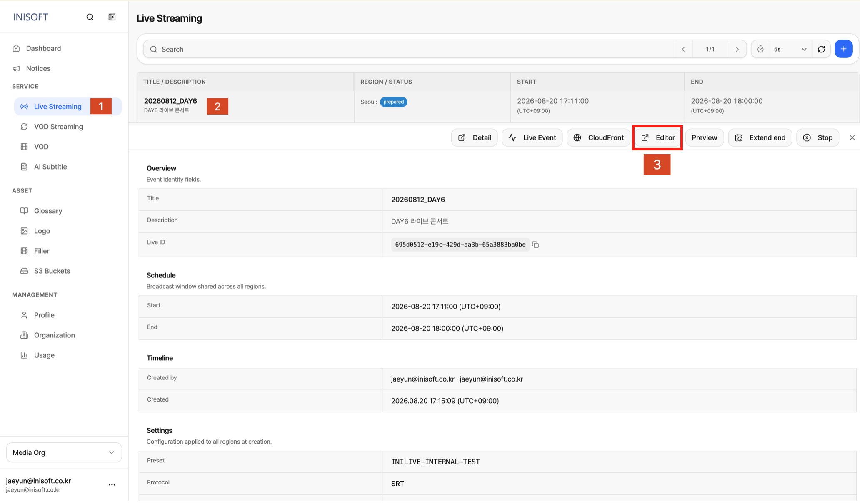Open the Detail button

pyautogui.click(x=475, y=137)
